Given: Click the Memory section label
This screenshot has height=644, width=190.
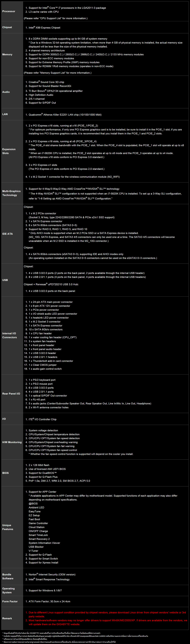Looking at the screenshot, I should [x=7, y=55].
